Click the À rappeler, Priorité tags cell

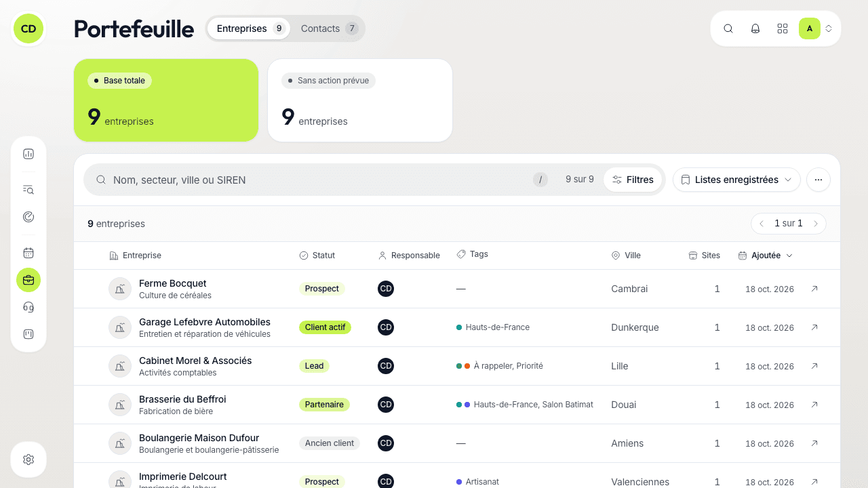pyautogui.click(x=500, y=366)
